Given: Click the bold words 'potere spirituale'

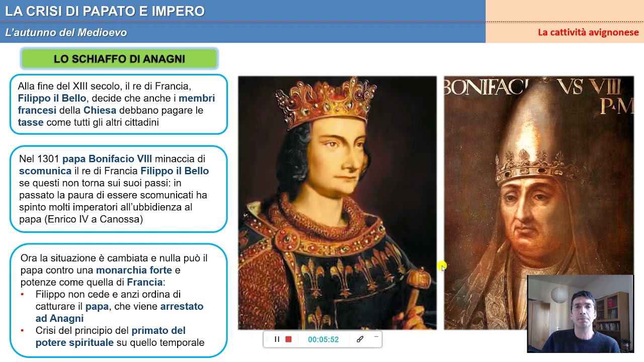Looking at the screenshot, I should [74, 342].
